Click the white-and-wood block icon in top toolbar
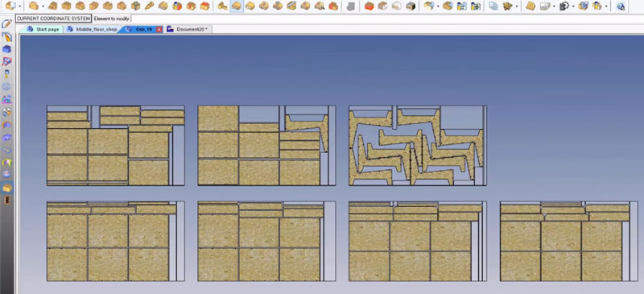Image resolution: width=644 pixels, height=294 pixels. (x=10, y=6)
